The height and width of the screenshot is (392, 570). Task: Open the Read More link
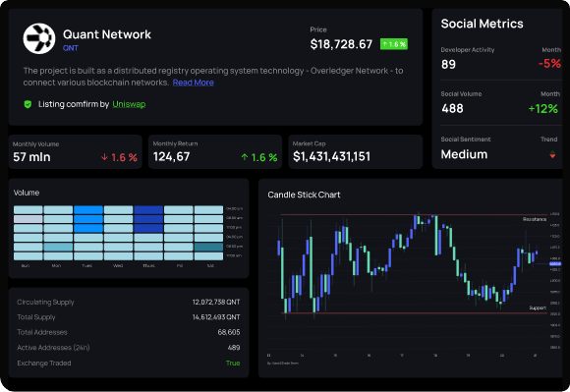tap(193, 83)
